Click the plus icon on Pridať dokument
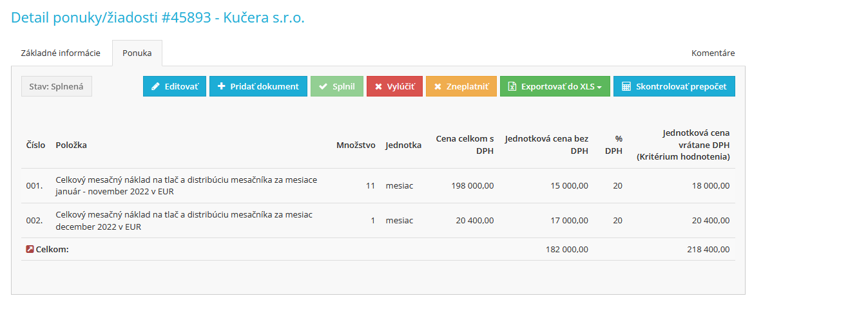 pyautogui.click(x=221, y=86)
